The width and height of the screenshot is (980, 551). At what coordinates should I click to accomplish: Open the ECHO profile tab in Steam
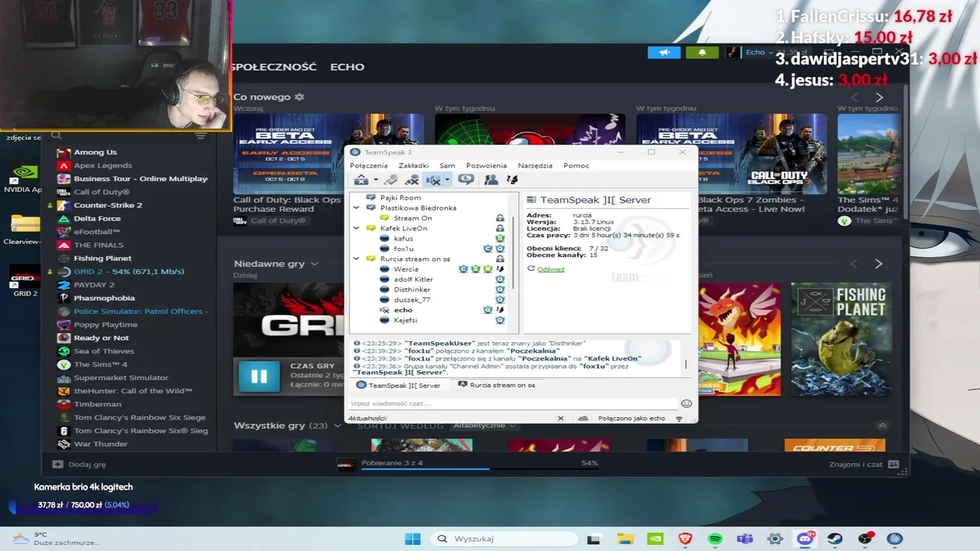coord(347,67)
